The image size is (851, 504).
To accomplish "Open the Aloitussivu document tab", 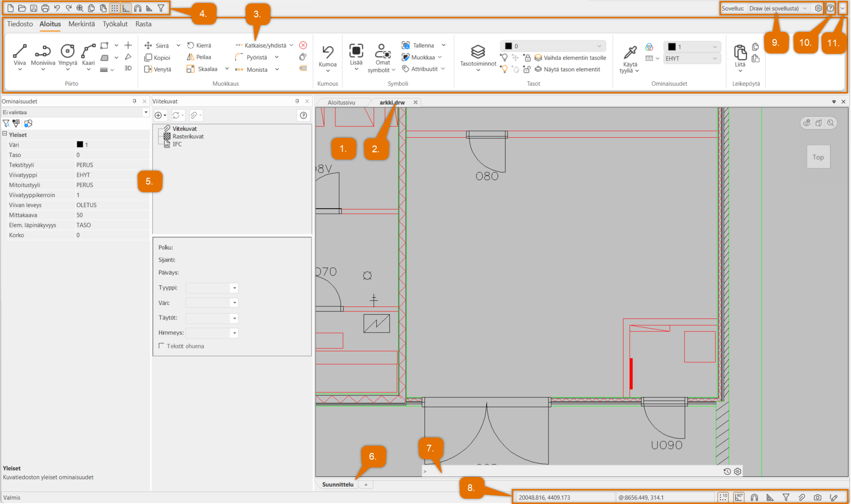I will pos(341,103).
